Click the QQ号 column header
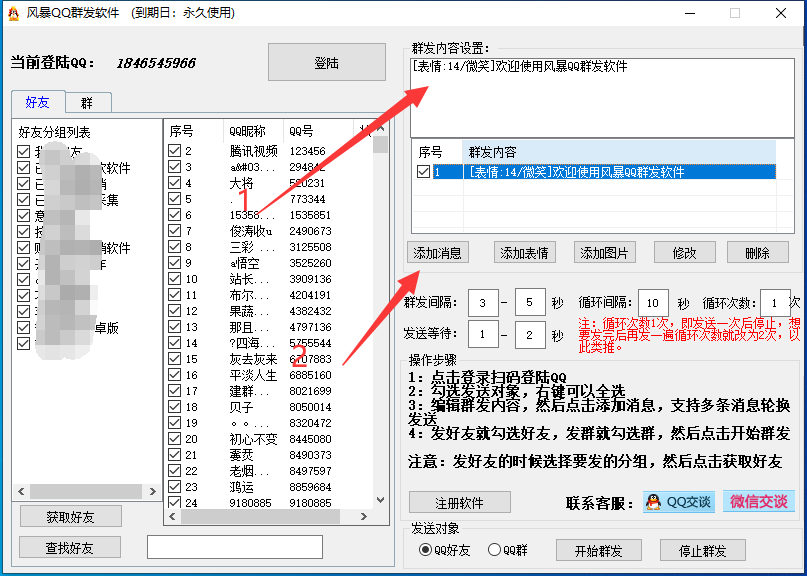This screenshot has height=576, width=807. (318, 131)
